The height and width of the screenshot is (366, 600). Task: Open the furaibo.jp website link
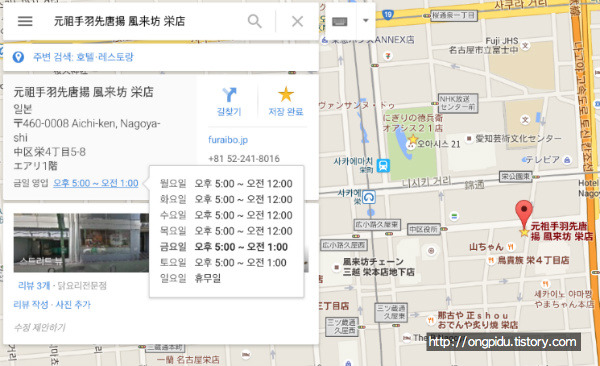click(228, 140)
